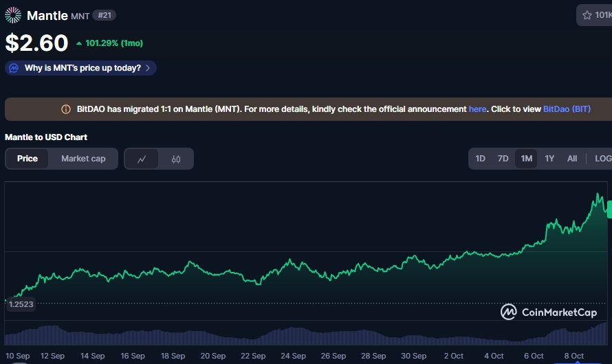Viewport: 612px width, 364px height.
Task: Add Mantle to watchlist via star icon
Action: coord(587,15)
